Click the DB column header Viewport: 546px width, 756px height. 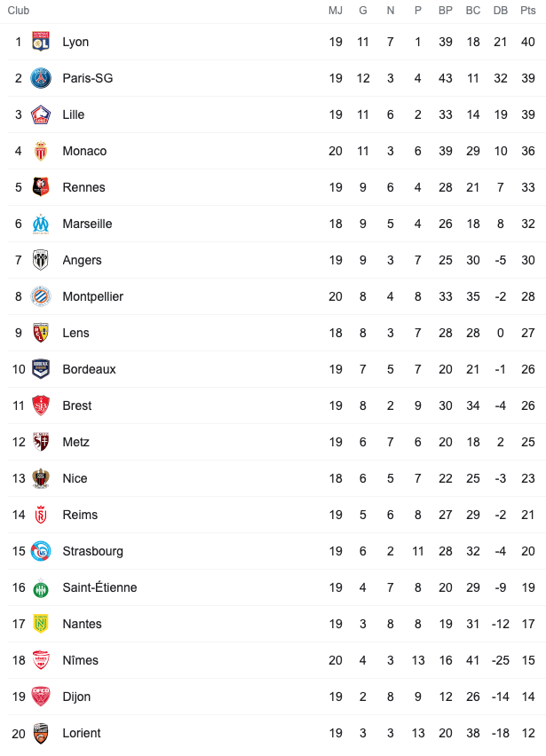pyautogui.click(x=500, y=11)
